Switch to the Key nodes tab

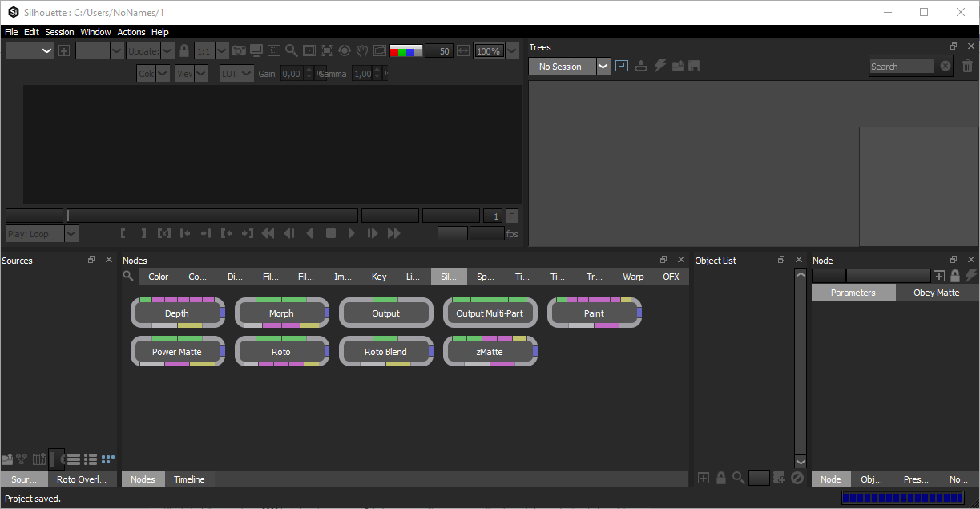379,277
